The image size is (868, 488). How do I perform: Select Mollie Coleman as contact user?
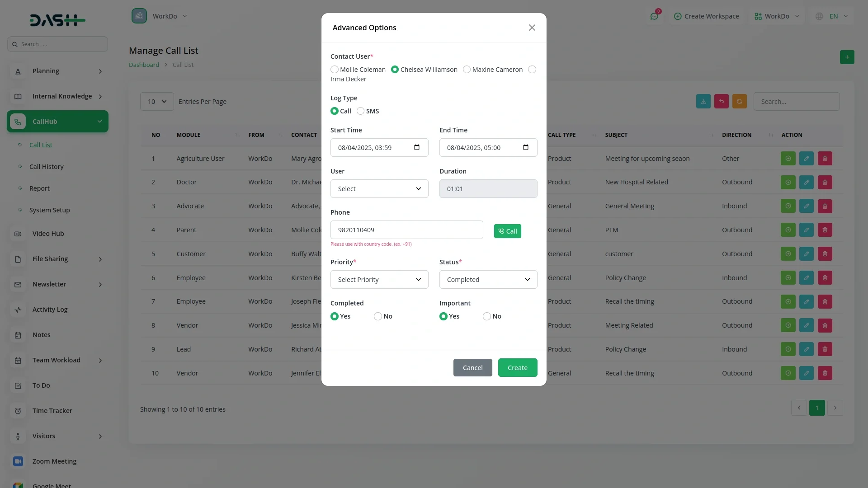click(335, 70)
